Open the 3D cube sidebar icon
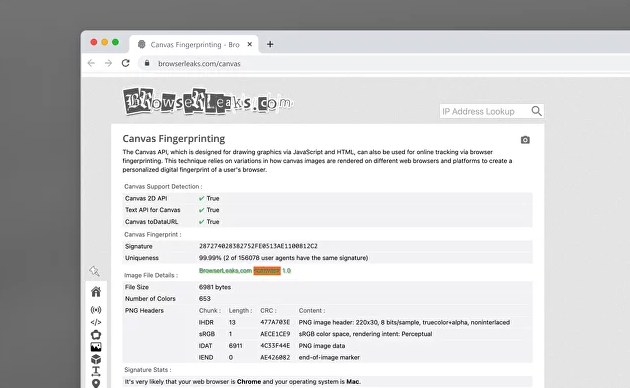Viewport: 630px width, 388px height. pos(96,359)
